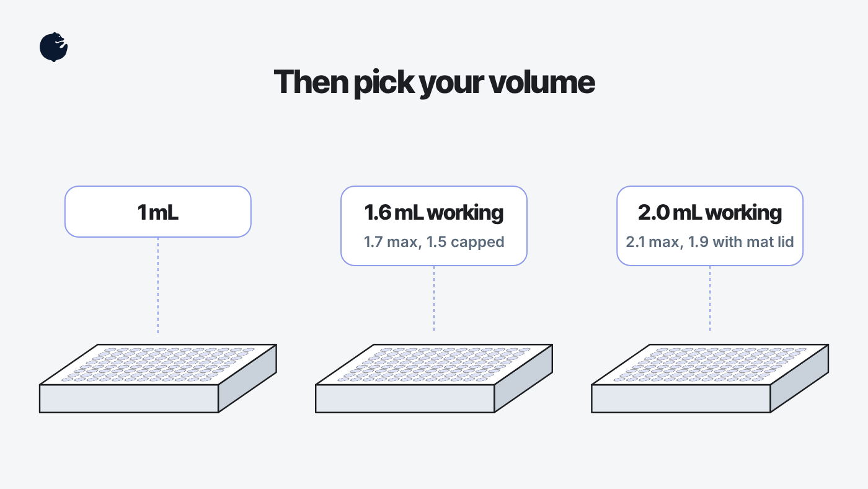Click dashed connector line under 2.0 mL box

pyautogui.click(x=709, y=298)
